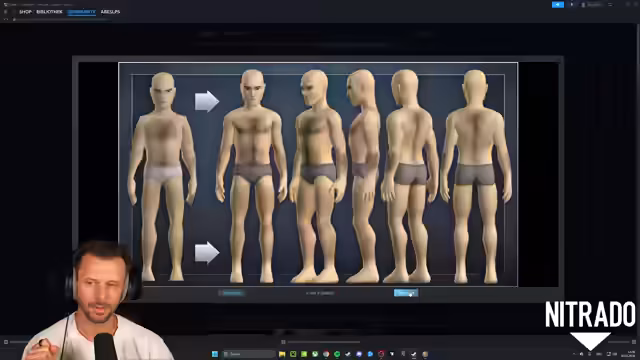The image size is (640, 360).
Task: Open the Xbox app in the taskbar
Action: point(315,354)
